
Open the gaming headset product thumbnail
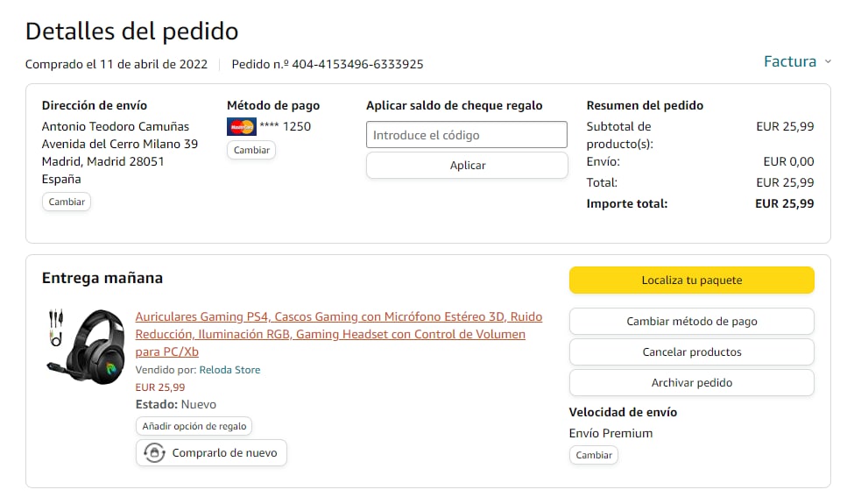pyautogui.click(x=85, y=346)
